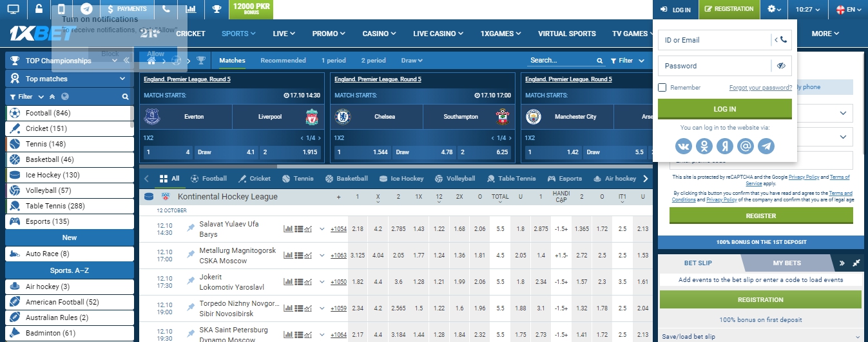Open the mobile phone apps icon

(62, 9)
